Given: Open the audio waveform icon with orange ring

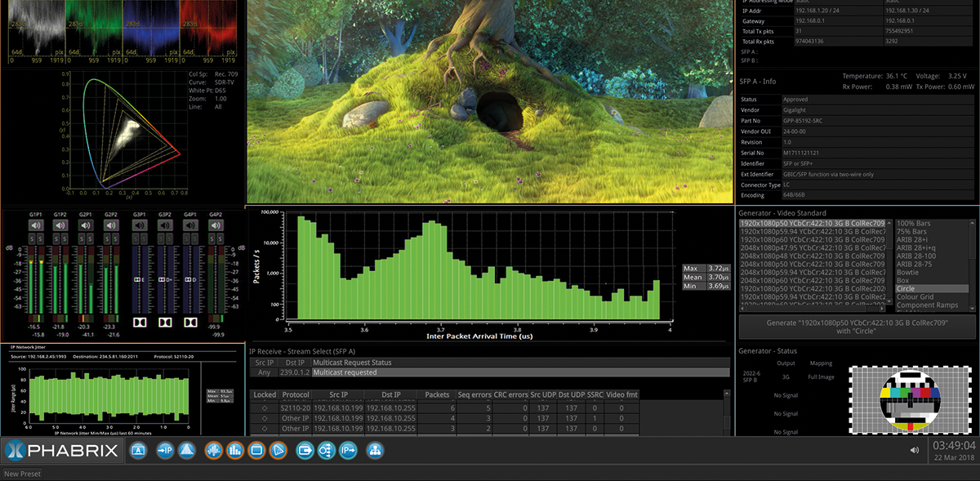Looking at the screenshot, I should [215, 450].
